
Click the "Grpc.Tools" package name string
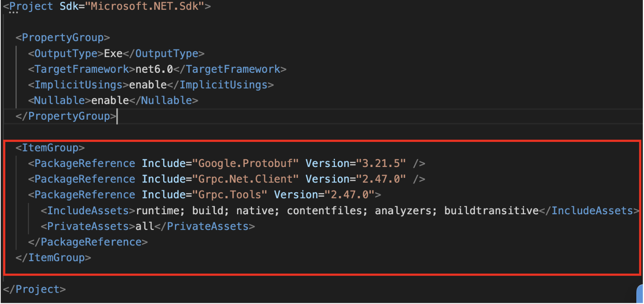tap(229, 195)
